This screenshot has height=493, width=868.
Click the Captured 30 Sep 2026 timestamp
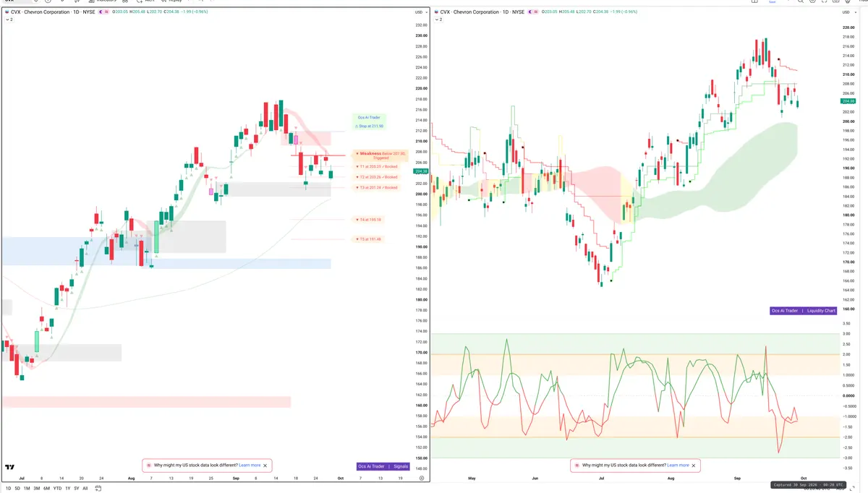pos(809,485)
